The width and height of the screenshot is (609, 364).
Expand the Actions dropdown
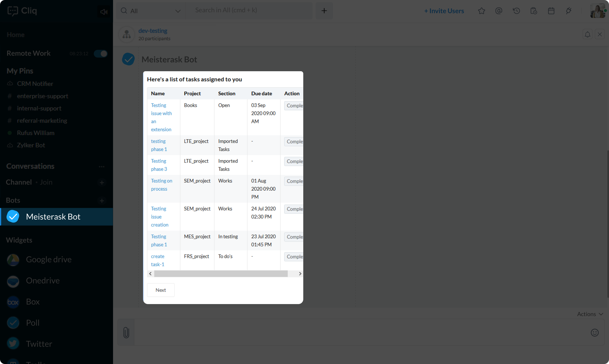click(x=590, y=314)
